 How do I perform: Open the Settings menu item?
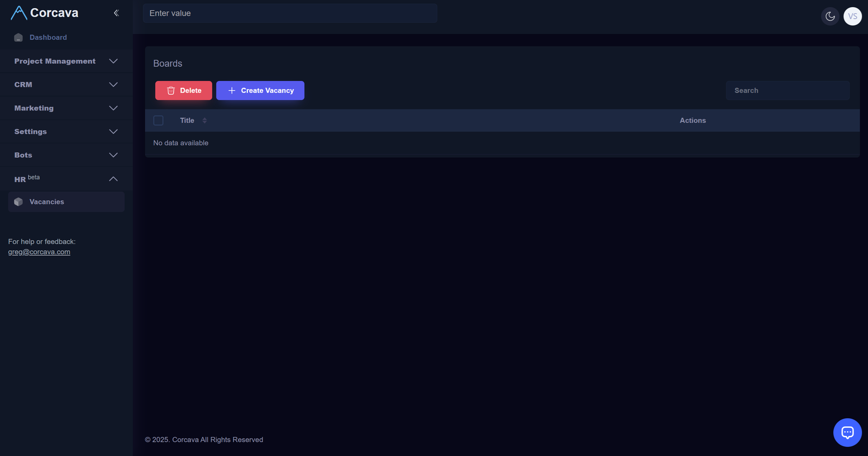pyautogui.click(x=30, y=132)
